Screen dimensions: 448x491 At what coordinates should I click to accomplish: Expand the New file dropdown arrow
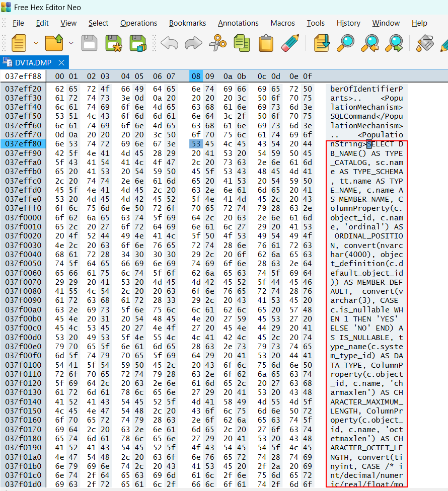[36, 43]
